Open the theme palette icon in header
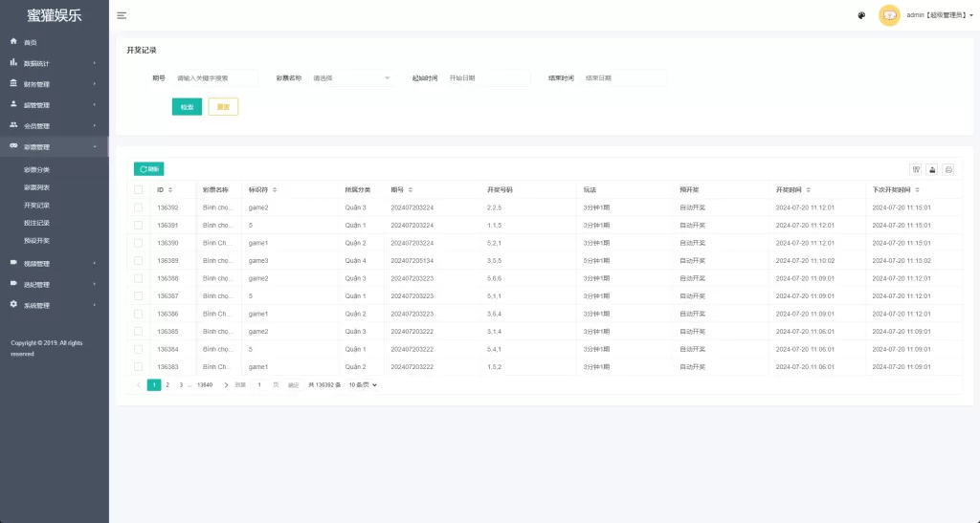Image resolution: width=980 pixels, height=523 pixels. click(862, 15)
